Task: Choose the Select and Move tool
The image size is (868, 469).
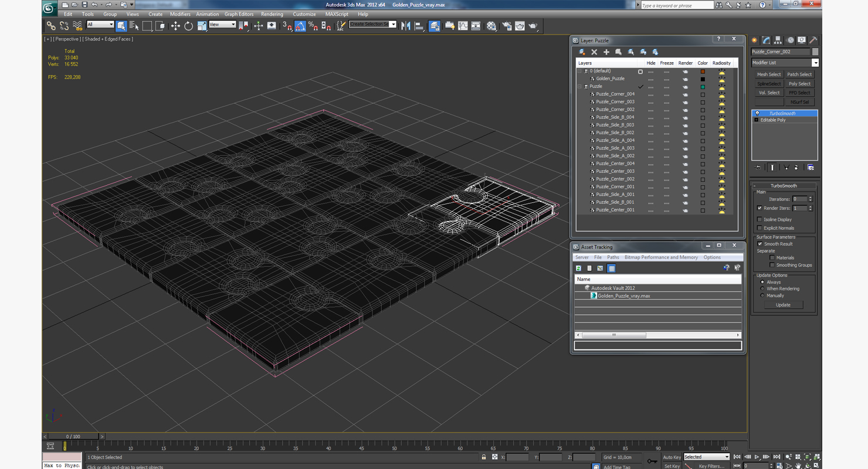Action: [x=175, y=26]
